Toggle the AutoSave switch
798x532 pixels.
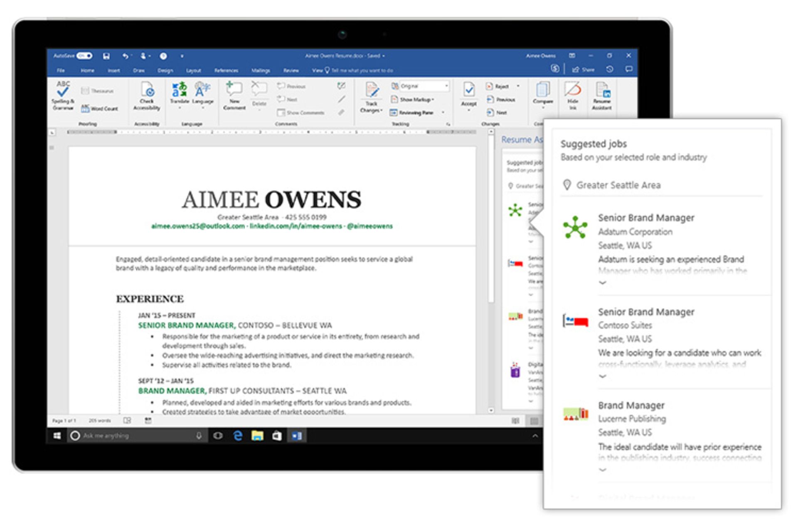coord(84,56)
